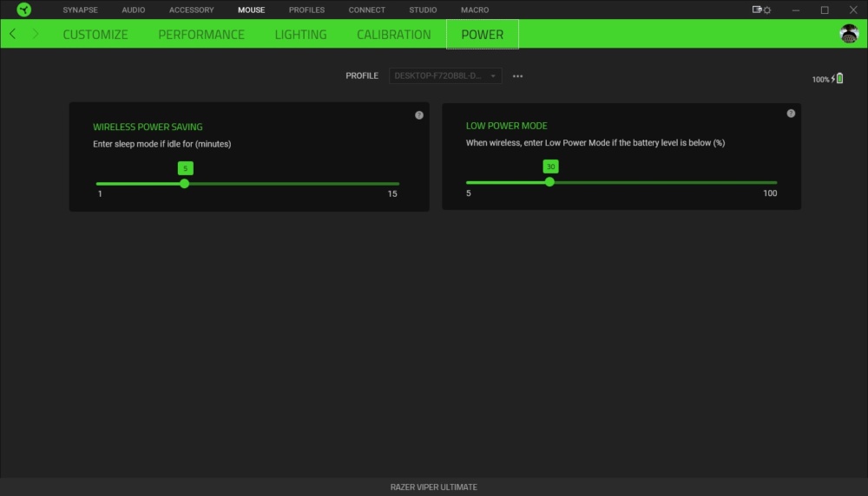Open Wireless Power Saving help icon

[x=419, y=115]
